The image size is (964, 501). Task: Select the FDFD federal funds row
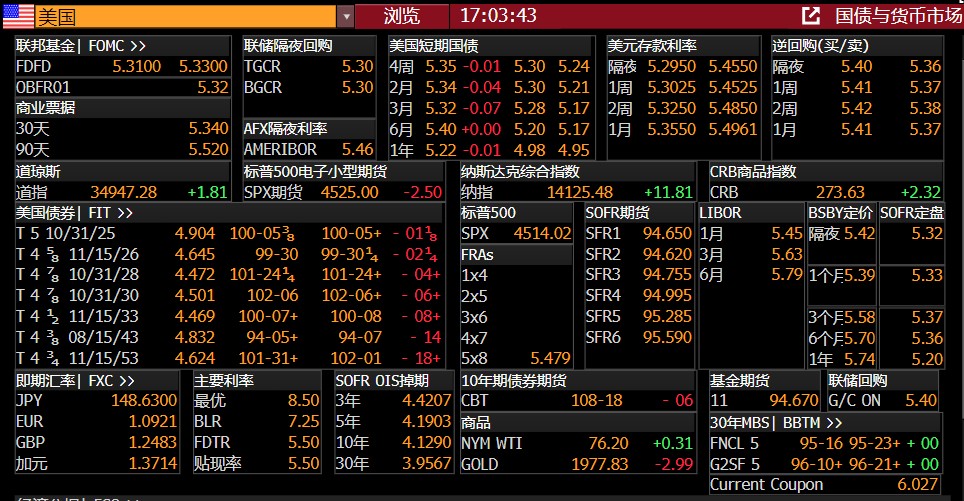point(122,66)
